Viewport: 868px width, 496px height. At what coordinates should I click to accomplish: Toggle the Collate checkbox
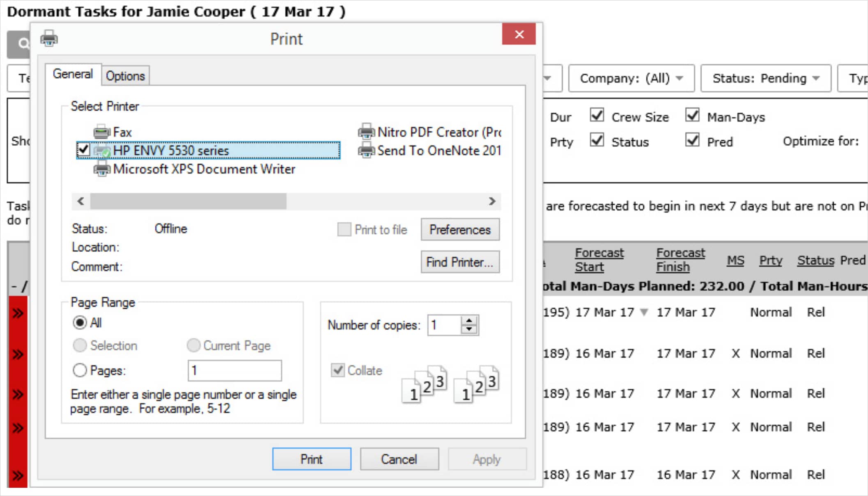pos(338,370)
